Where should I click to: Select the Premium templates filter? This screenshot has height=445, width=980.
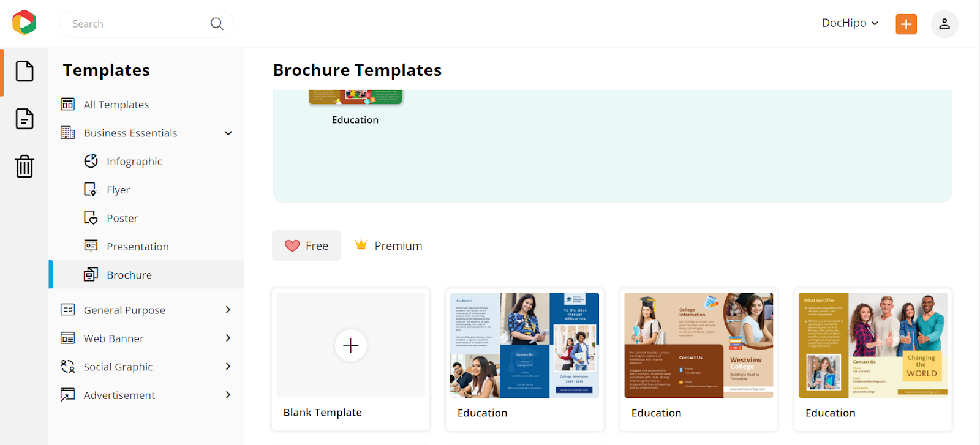click(x=388, y=245)
